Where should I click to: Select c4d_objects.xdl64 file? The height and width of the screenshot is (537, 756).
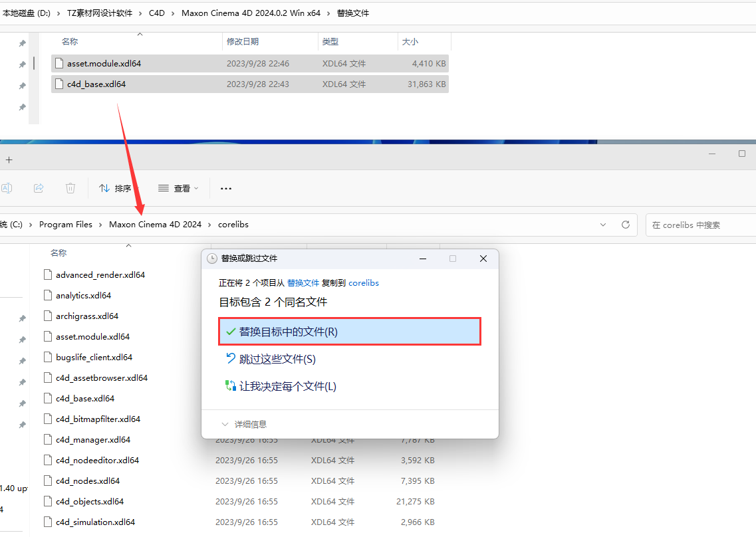(x=90, y=502)
